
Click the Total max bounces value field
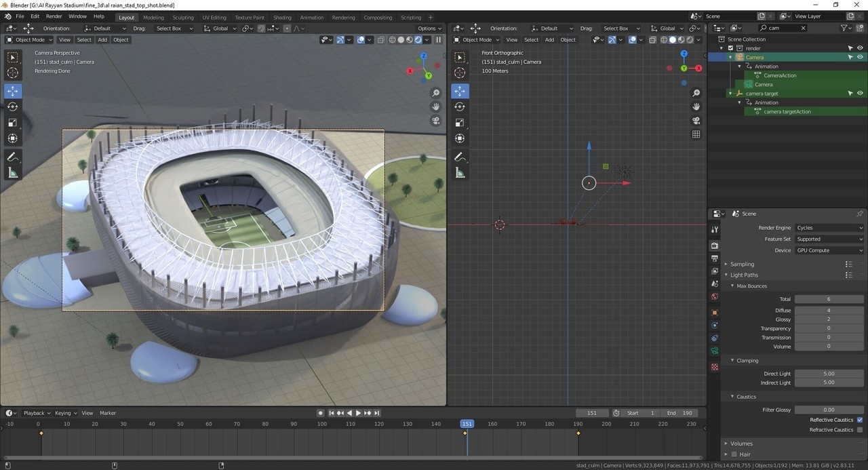pyautogui.click(x=829, y=299)
